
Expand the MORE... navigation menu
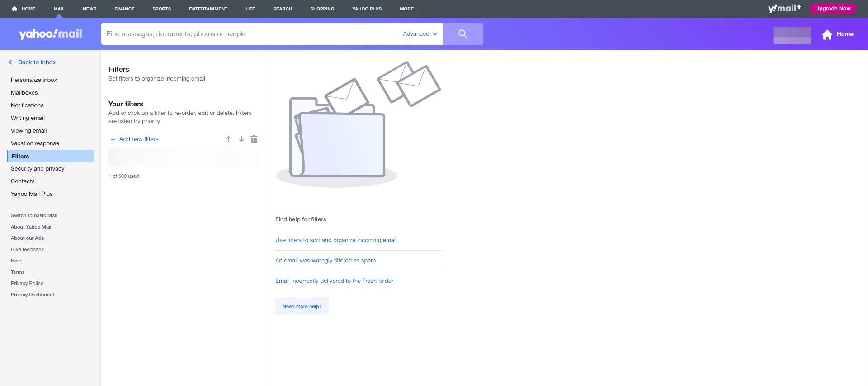[x=409, y=9]
